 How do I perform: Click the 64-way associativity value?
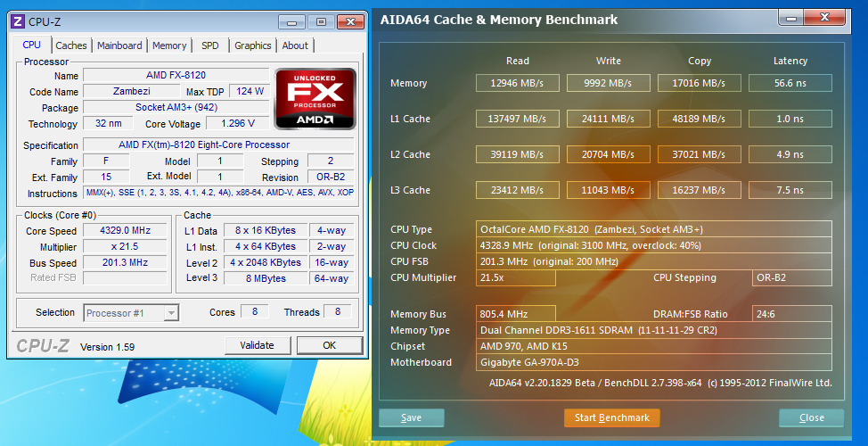(331, 278)
